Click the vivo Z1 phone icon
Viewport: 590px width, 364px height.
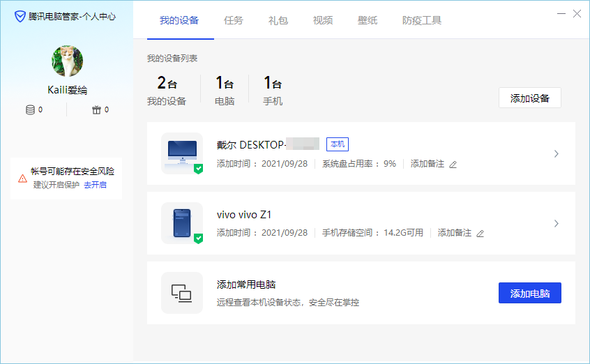point(182,223)
